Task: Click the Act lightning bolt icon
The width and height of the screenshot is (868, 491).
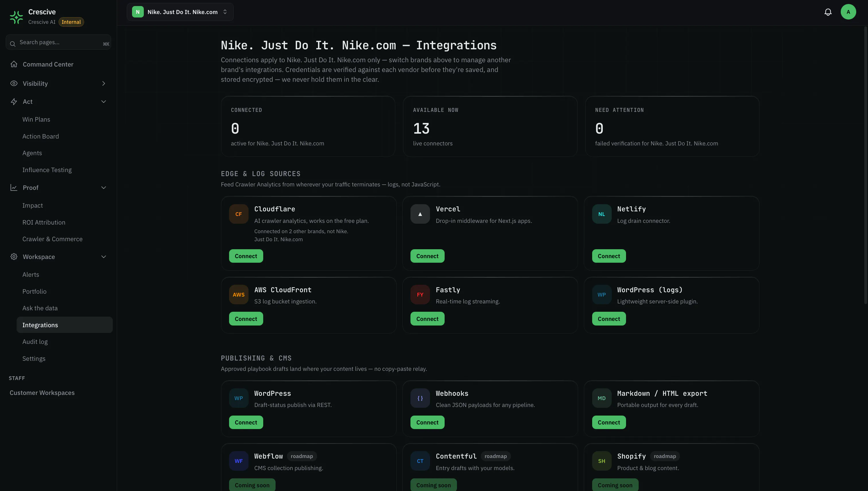Action: point(14,102)
